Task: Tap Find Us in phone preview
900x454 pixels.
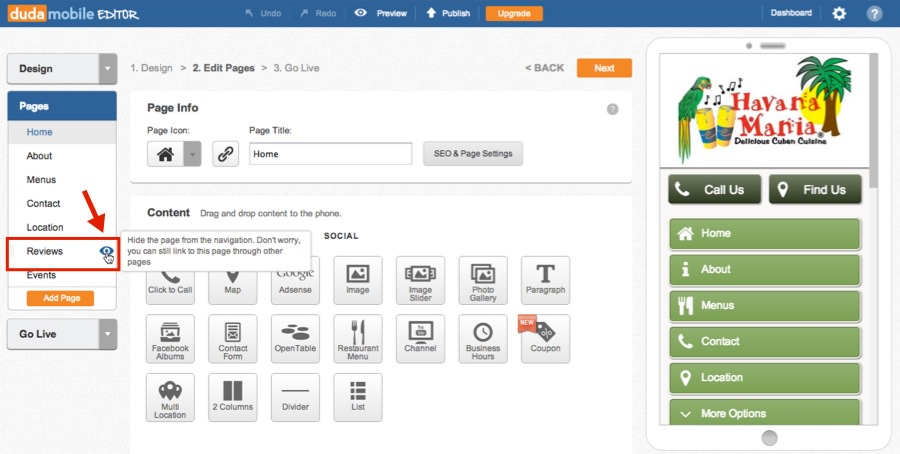Action: click(815, 189)
